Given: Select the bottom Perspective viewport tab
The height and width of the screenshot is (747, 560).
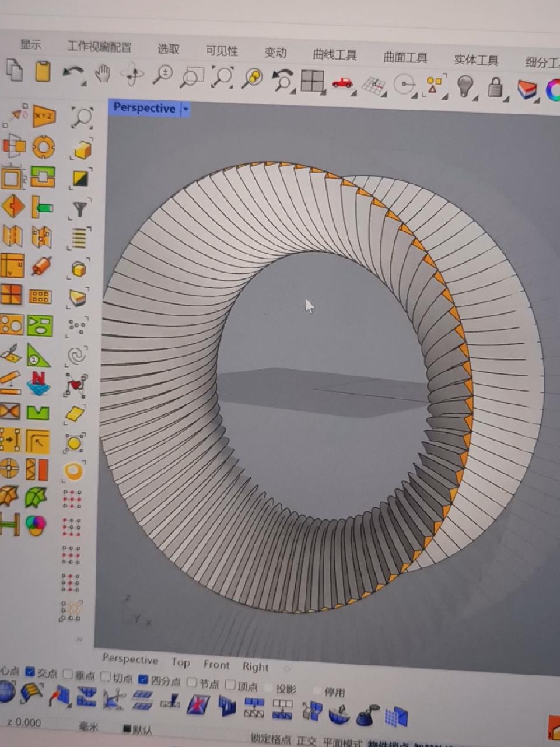Looking at the screenshot, I should [x=130, y=659].
